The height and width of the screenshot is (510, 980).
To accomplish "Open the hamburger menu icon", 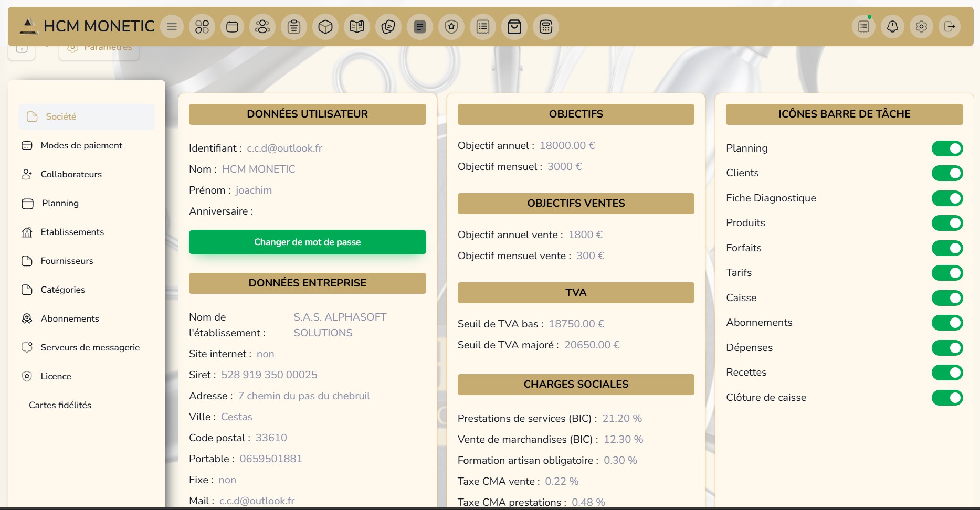I will coord(172,27).
